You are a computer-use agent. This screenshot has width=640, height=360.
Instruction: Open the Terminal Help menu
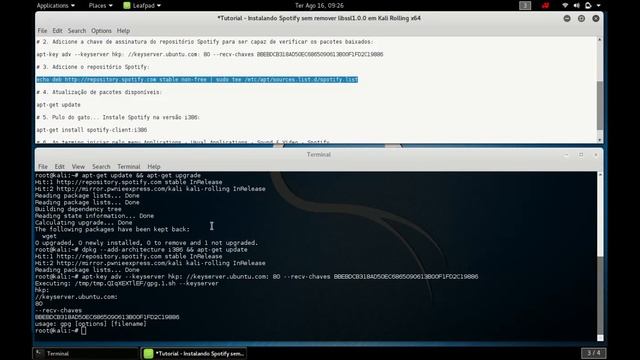153,167
